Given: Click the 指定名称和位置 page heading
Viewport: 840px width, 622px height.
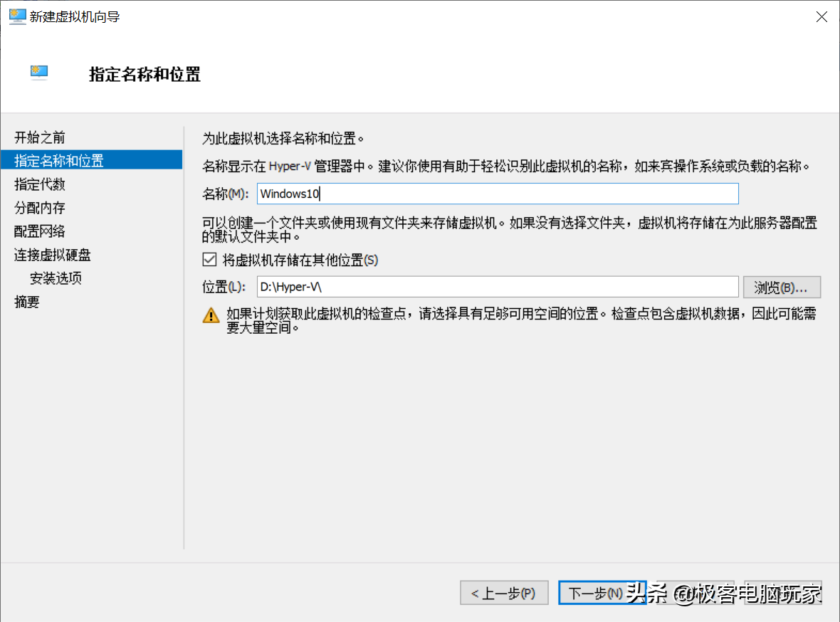Looking at the screenshot, I should (x=145, y=75).
